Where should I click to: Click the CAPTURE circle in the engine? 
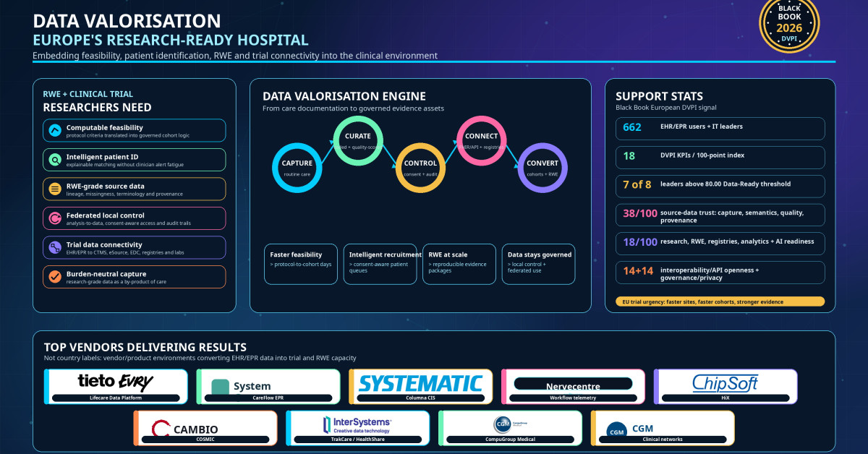pos(297,167)
